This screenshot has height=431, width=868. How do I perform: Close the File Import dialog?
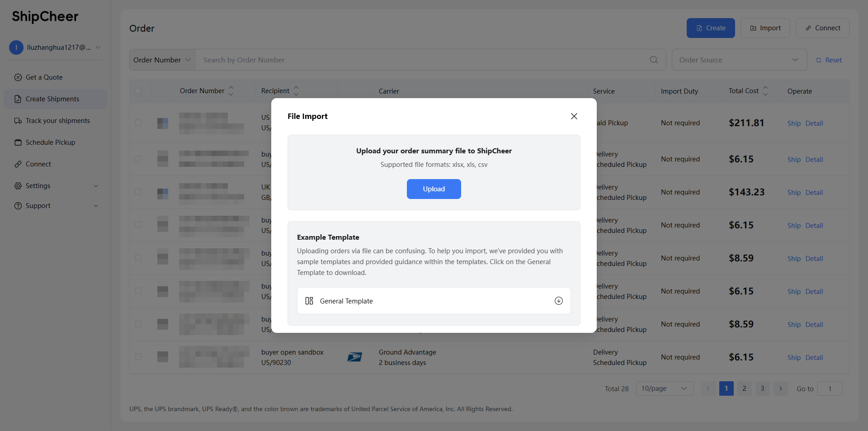point(574,116)
